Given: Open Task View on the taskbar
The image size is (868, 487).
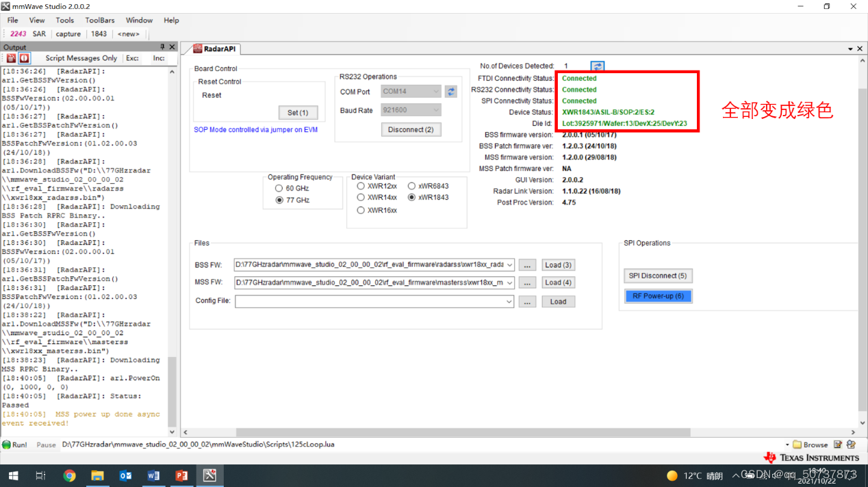Looking at the screenshot, I should (x=40, y=475).
